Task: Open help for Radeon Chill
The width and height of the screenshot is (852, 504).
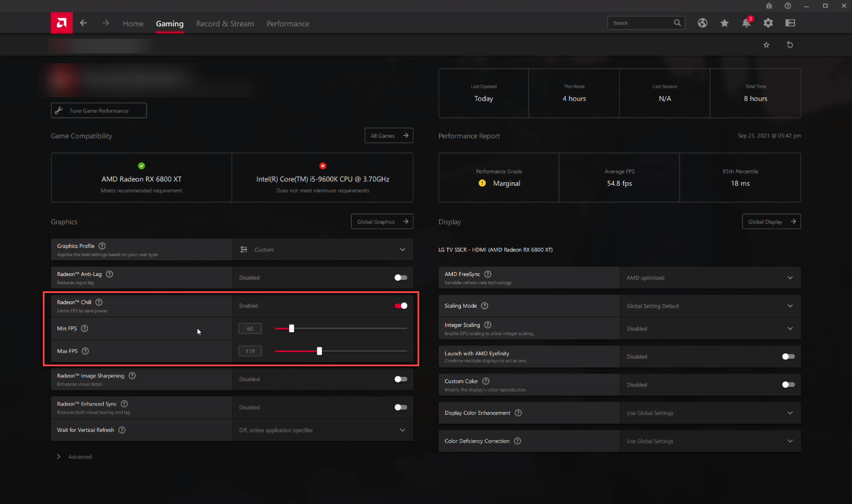Action: [99, 302]
